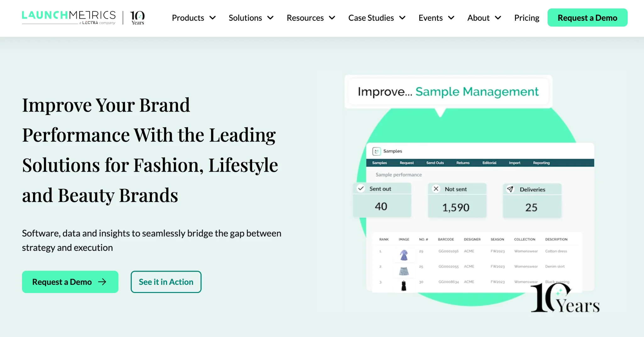Expand the Events dropdown chevron
The image size is (644, 337).
click(451, 18)
